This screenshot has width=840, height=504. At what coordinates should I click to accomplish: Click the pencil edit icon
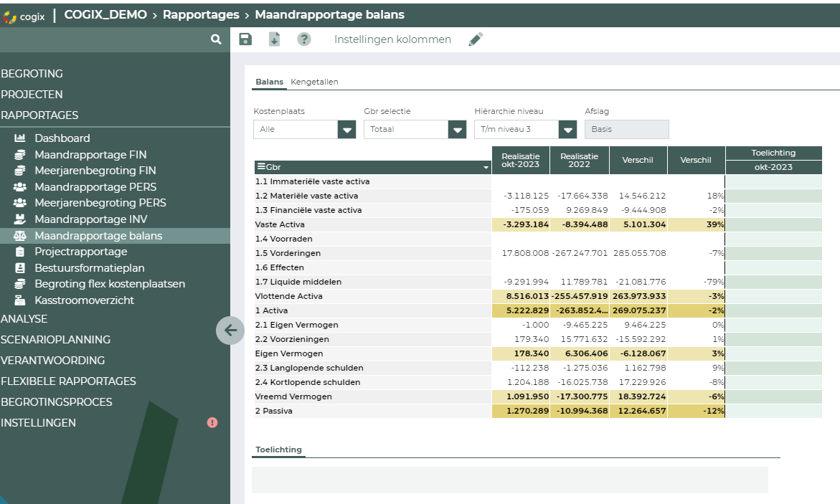(476, 39)
